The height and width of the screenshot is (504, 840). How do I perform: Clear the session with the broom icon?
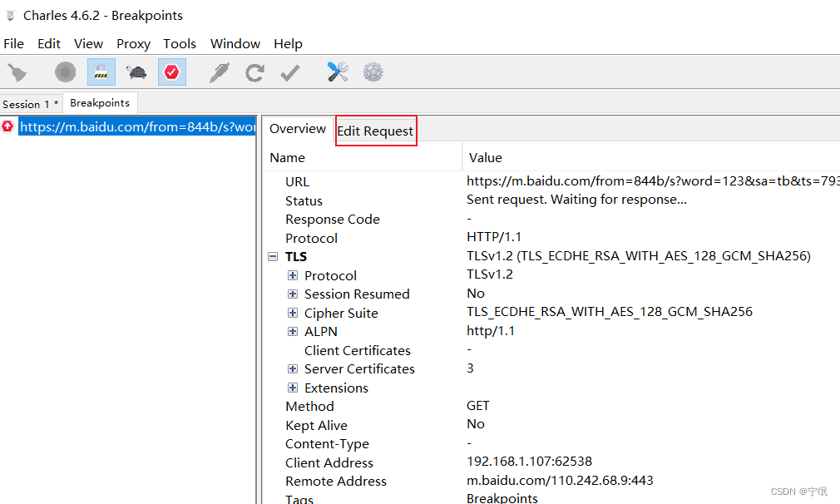(17, 72)
